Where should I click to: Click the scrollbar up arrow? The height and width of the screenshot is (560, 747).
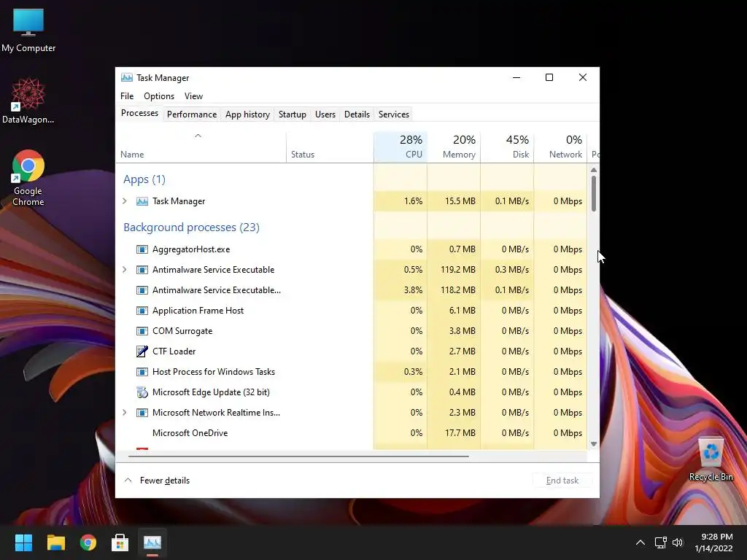coord(594,169)
